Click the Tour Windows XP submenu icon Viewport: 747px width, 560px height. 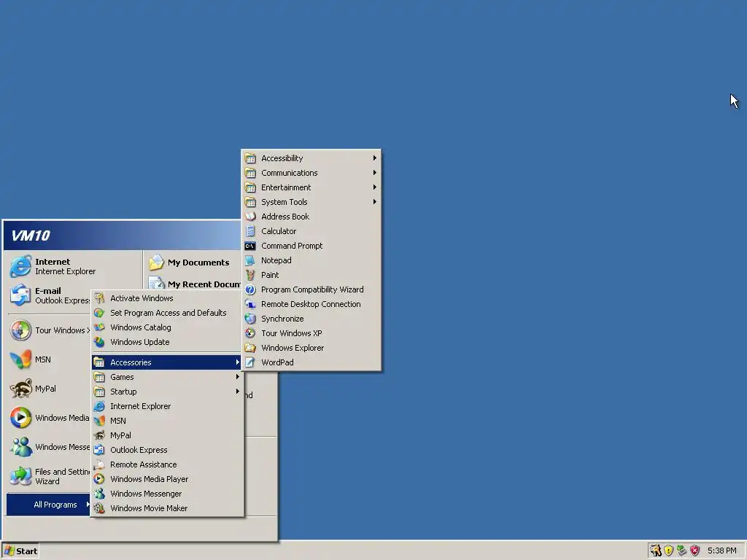(250, 333)
